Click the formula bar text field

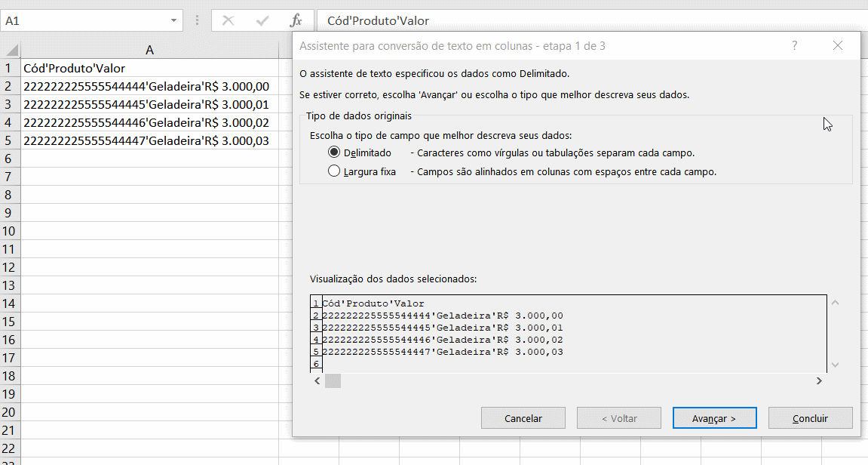coord(588,20)
